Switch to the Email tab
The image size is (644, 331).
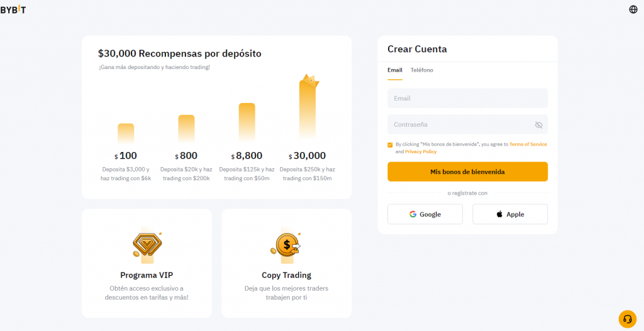pos(395,70)
